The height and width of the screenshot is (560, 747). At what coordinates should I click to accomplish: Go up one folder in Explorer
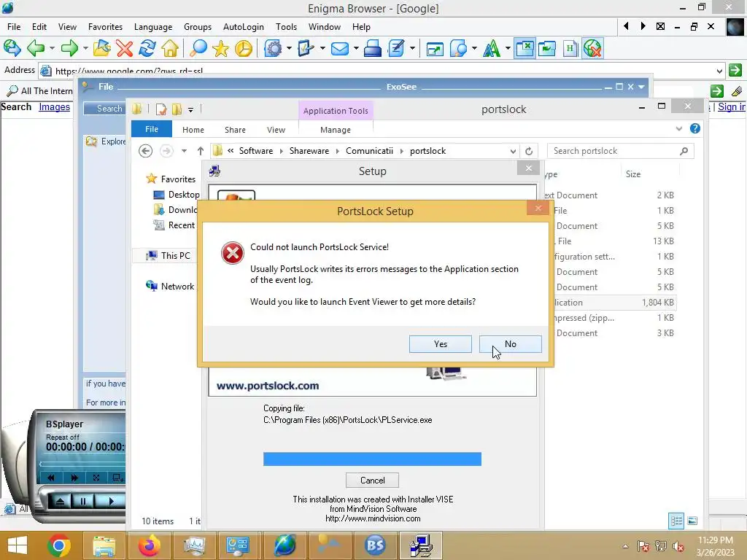click(201, 151)
